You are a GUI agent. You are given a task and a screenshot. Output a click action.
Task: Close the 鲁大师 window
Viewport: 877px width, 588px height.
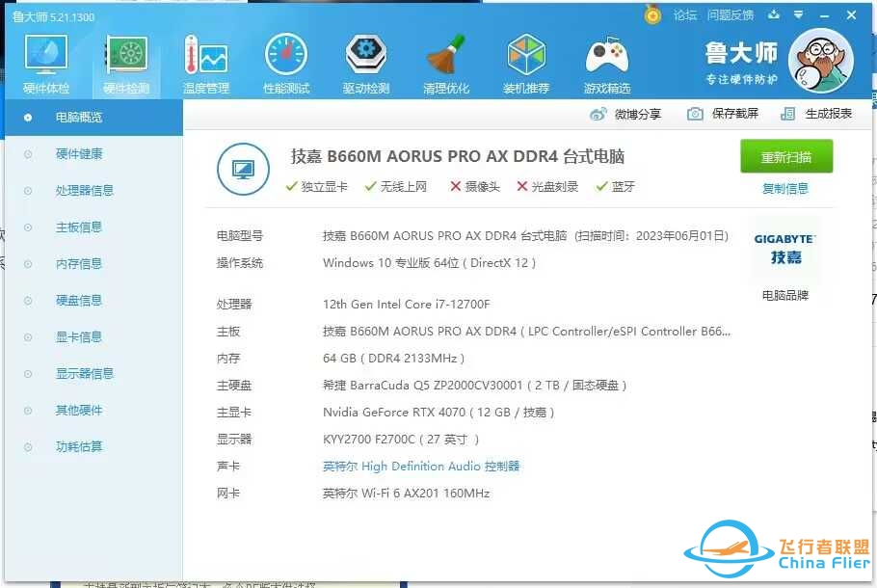tap(851, 15)
